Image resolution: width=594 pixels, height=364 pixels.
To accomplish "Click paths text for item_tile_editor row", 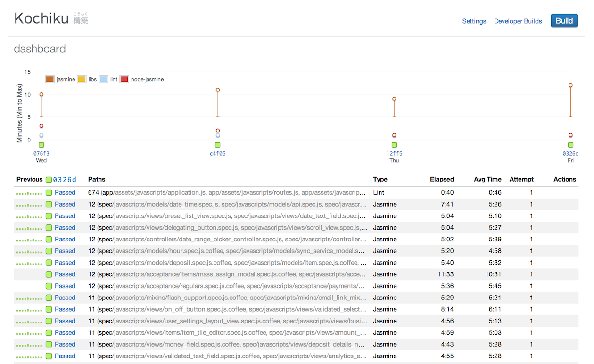I will click(x=227, y=332).
